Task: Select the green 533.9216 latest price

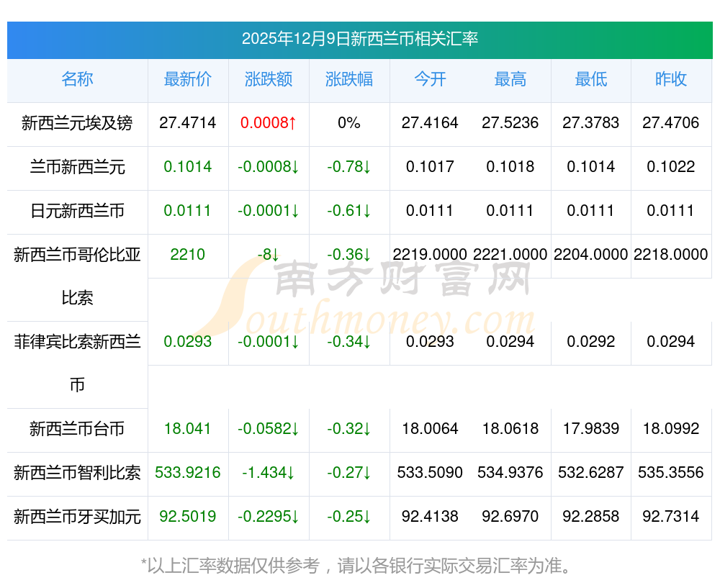Action: (x=188, y=472)
